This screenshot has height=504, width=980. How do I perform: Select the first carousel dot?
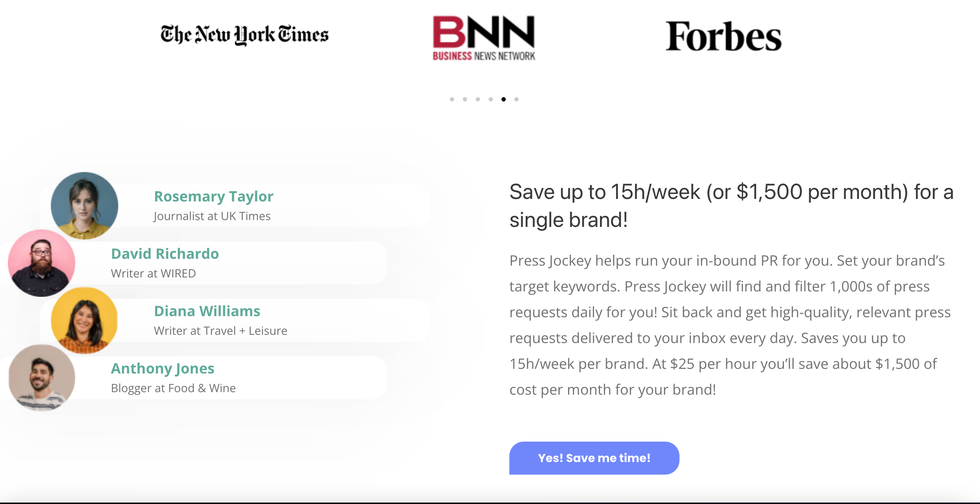(x=452, y=99)
